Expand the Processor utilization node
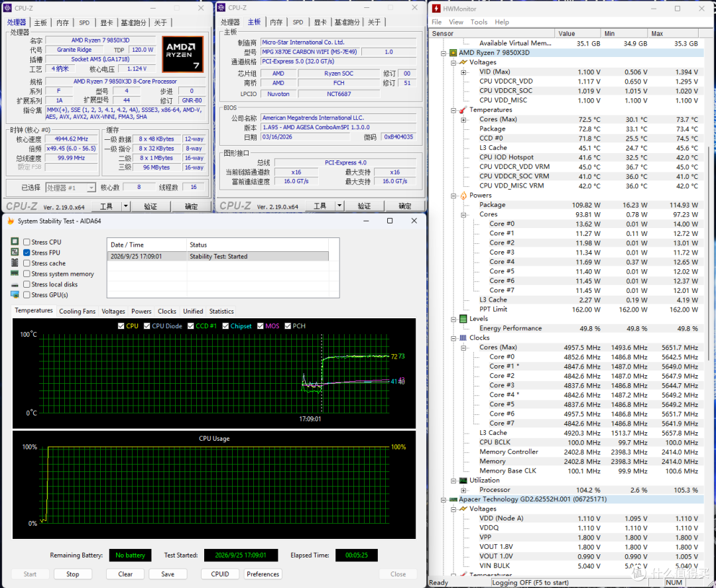Screen dimensions: 716x588 pyautogui.click(x=463, y=491)
